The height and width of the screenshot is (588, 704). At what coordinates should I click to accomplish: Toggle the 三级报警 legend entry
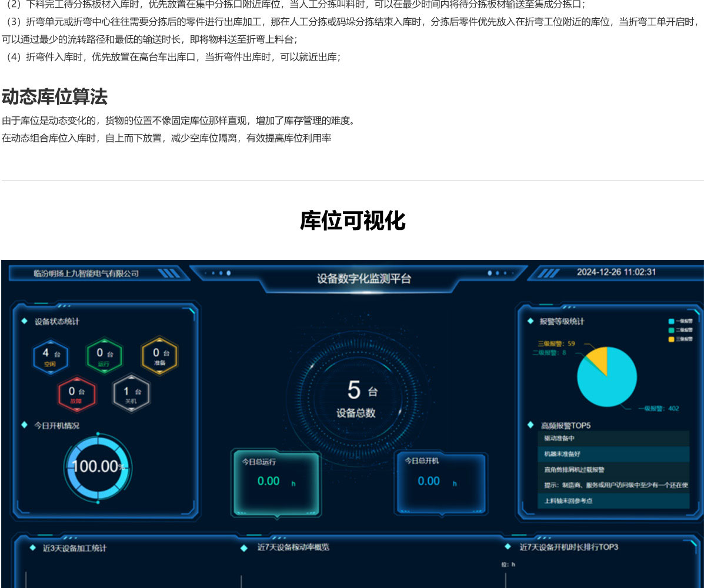click(x=680, y=339)
